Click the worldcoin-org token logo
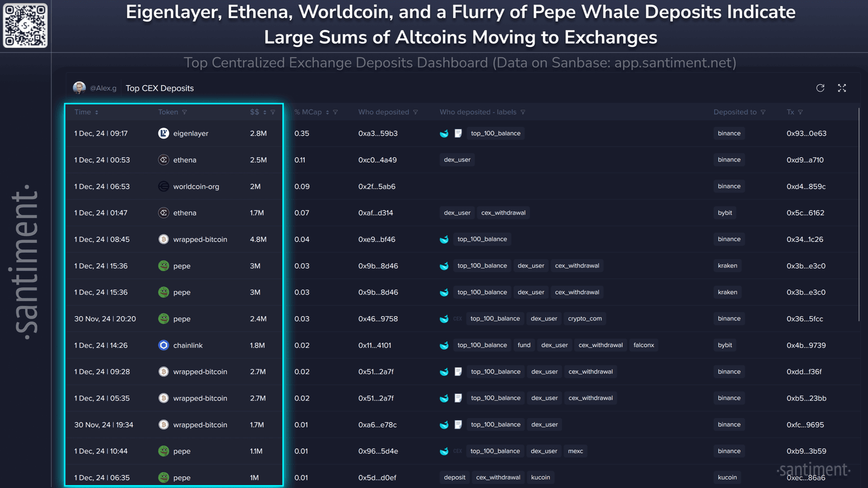The width and height of the screenshot is (868, 488). [x=163, y=186]
